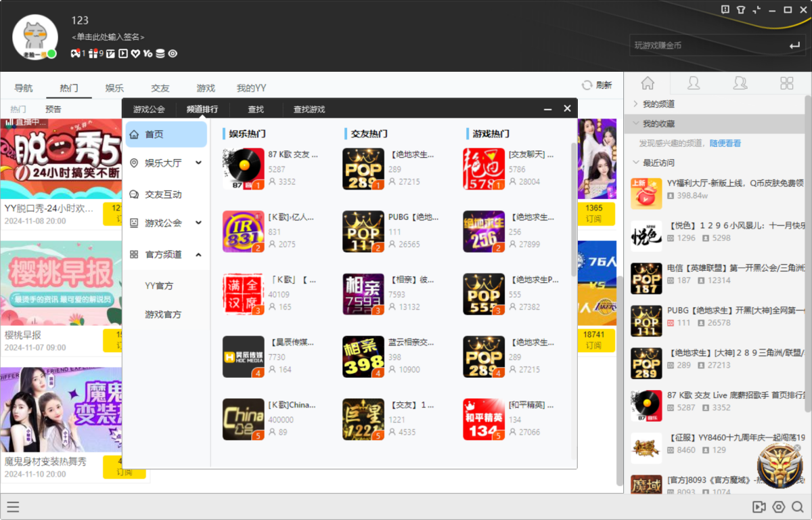Open the hamburger menu at bottom left
This screenshot has height=520, width=812.
pyautogui.click(x=13, y=507)
